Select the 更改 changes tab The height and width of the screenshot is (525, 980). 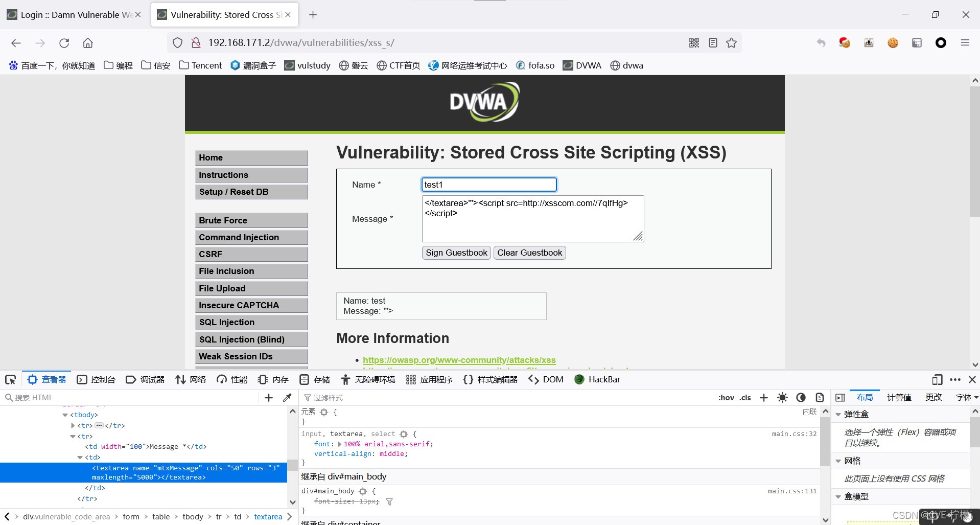(x=934, y=398)
